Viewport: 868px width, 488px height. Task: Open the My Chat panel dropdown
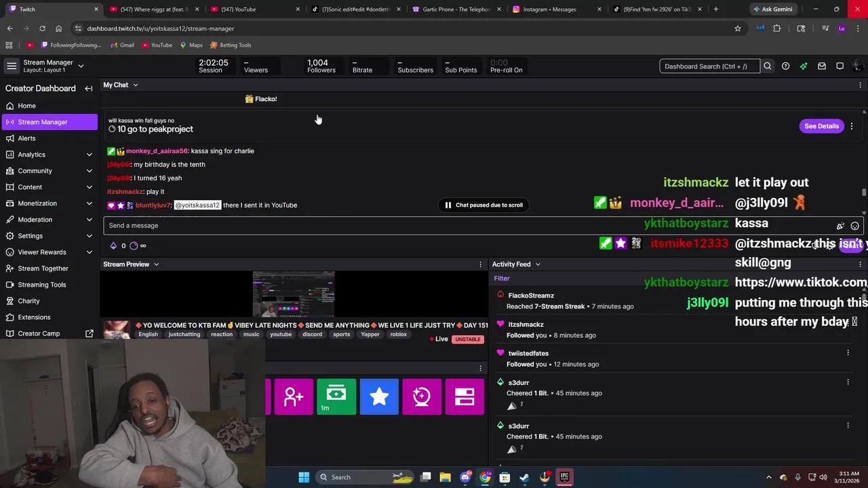pyautogui.click(x=135, y=85)
